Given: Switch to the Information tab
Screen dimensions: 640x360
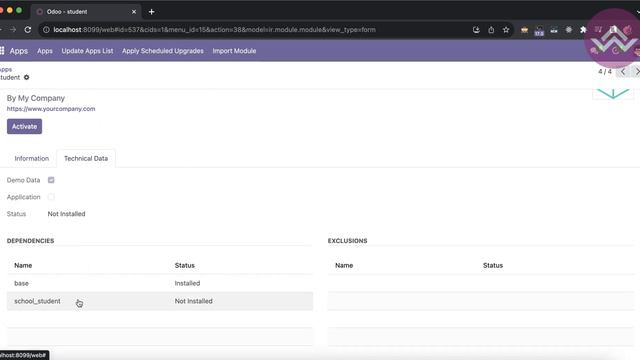Looking at the screenshot, I should pyautogui.click(x=31, y=158).
